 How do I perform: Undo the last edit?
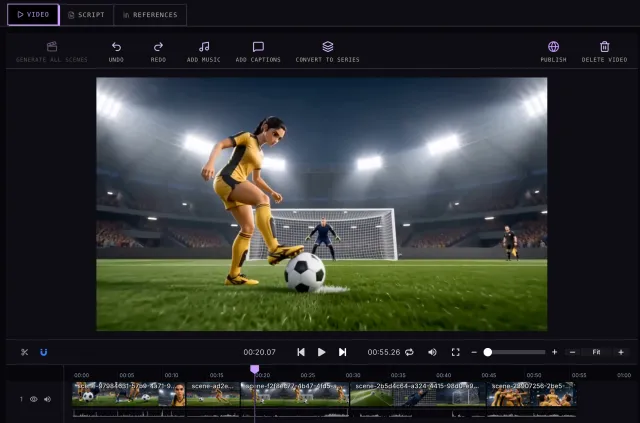coord(116,52)
